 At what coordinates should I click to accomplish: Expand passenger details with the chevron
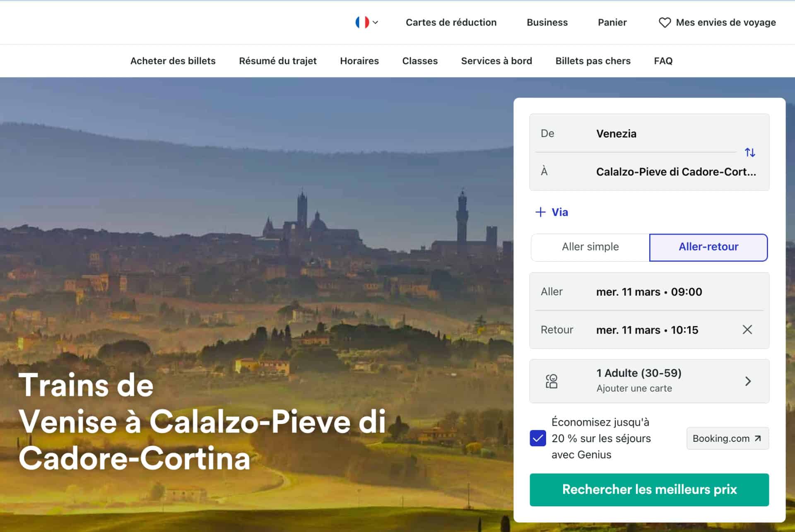coord(748,381)
